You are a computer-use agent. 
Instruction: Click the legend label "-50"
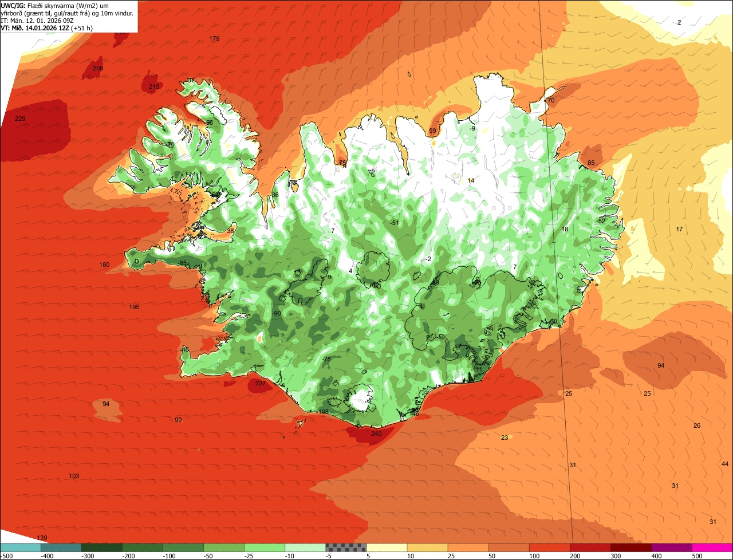[209, 556]
